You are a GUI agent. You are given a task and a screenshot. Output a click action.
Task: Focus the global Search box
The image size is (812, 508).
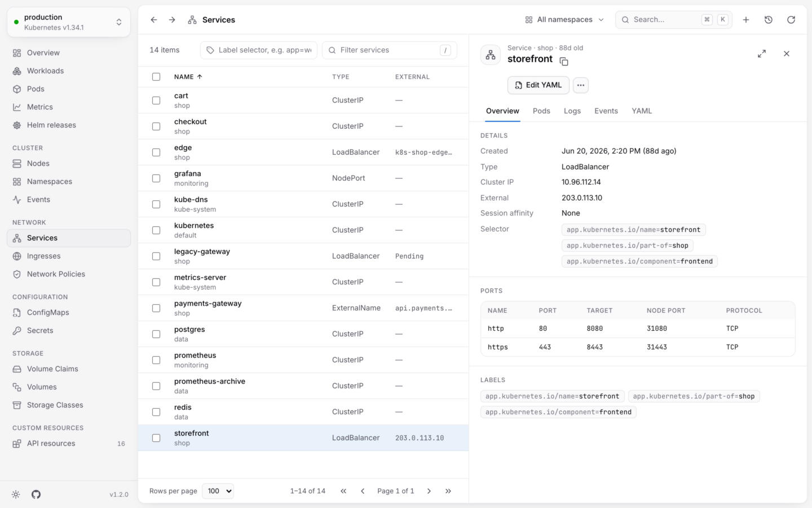coord(674,20)
